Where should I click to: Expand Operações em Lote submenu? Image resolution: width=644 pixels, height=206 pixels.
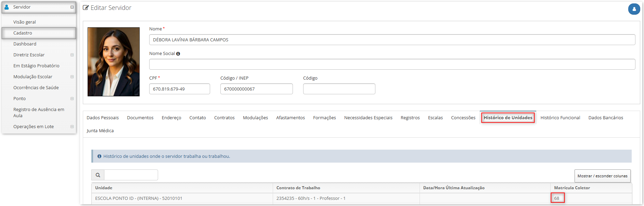pos(72,126)
